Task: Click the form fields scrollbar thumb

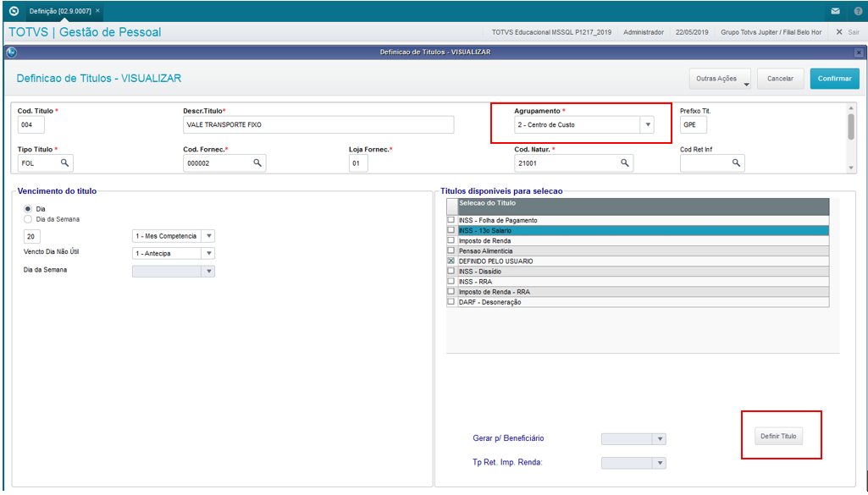Action: [851, 127]
